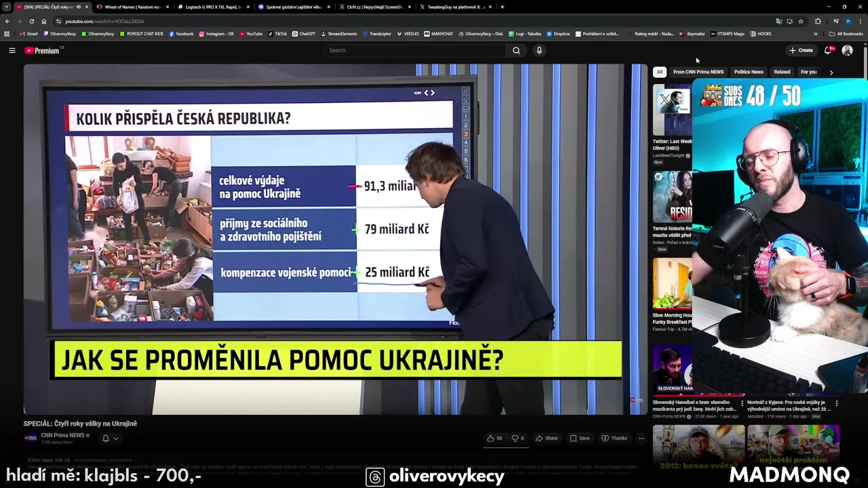Open CNN Prima NEWS channel name link
Viewport: 868px width, 488px height.
point(62,435)
